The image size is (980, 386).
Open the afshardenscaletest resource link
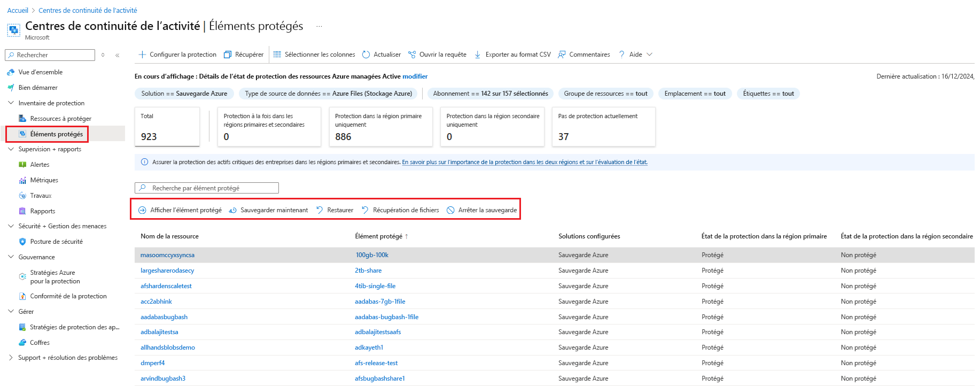click(x=166, y=286)
